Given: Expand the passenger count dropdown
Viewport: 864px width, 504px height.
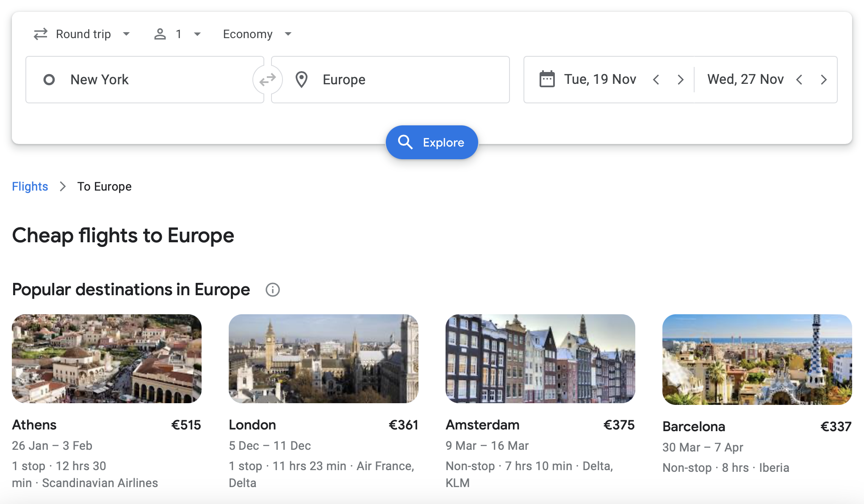Looking at the screenshot, I should (x=177, y=34).
